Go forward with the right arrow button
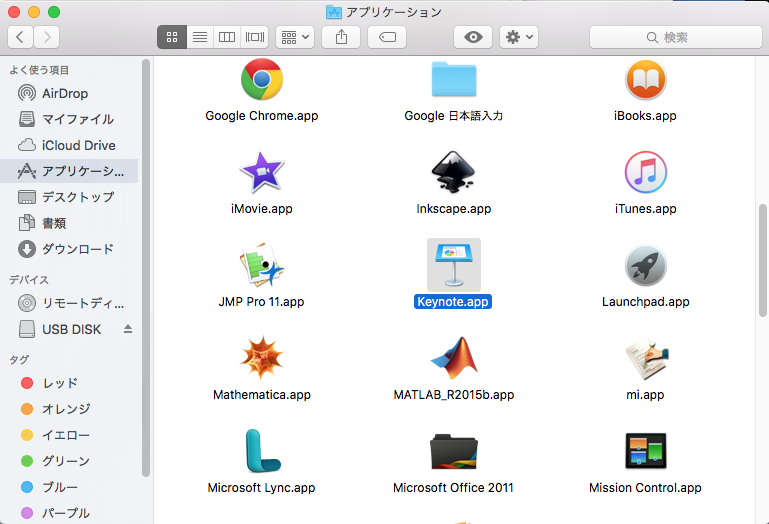Viewport: 769px width, 524px height. [x=47, y=37]
